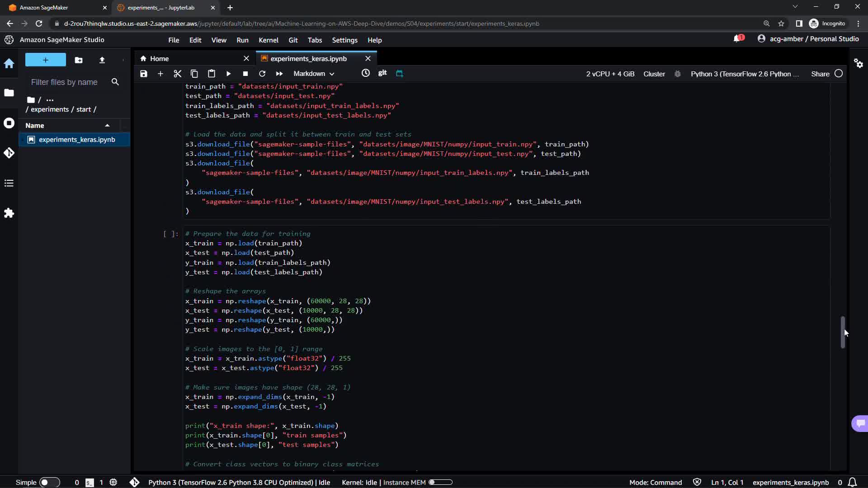Click the Share button
Image resolution: width=868 pixels, height=488 pixels.
820,74
